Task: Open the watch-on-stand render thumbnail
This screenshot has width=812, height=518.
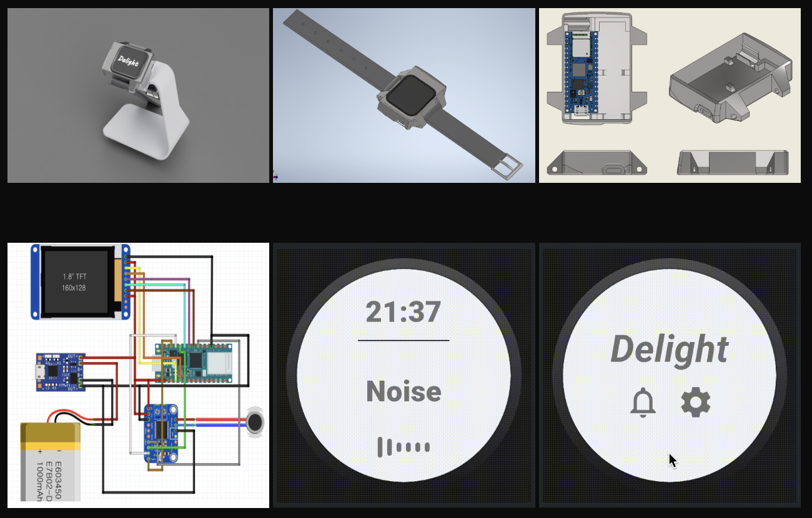Action: pos(138,95)
